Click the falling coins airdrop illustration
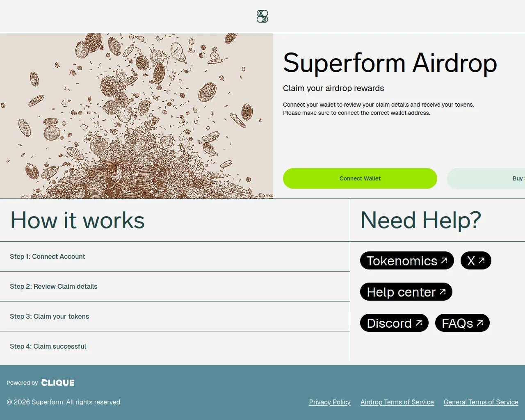 coord(137,116)
